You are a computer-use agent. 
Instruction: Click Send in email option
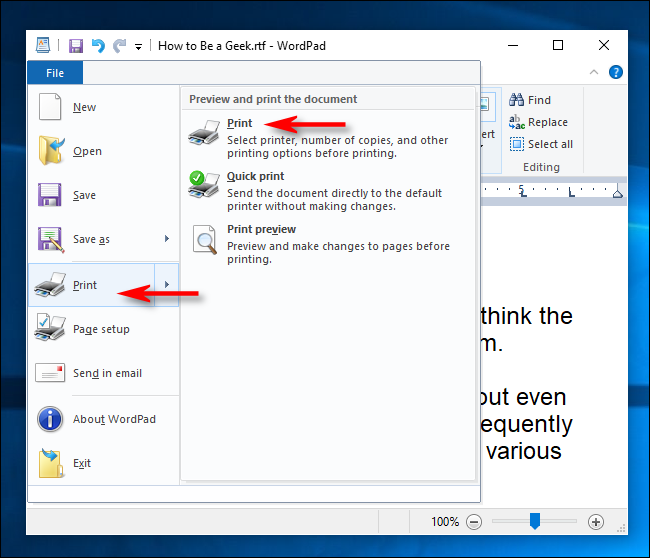tap(107, 373)
